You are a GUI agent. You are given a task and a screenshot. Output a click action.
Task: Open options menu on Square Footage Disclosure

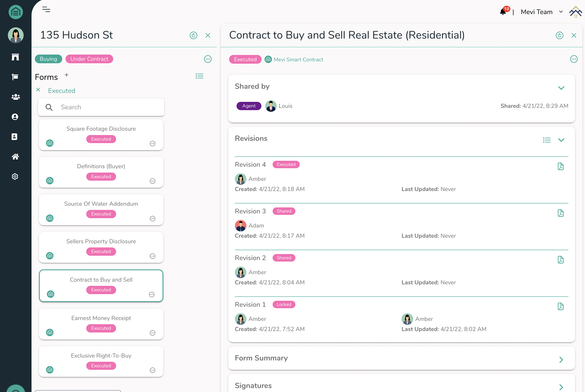tap(152, 144)
